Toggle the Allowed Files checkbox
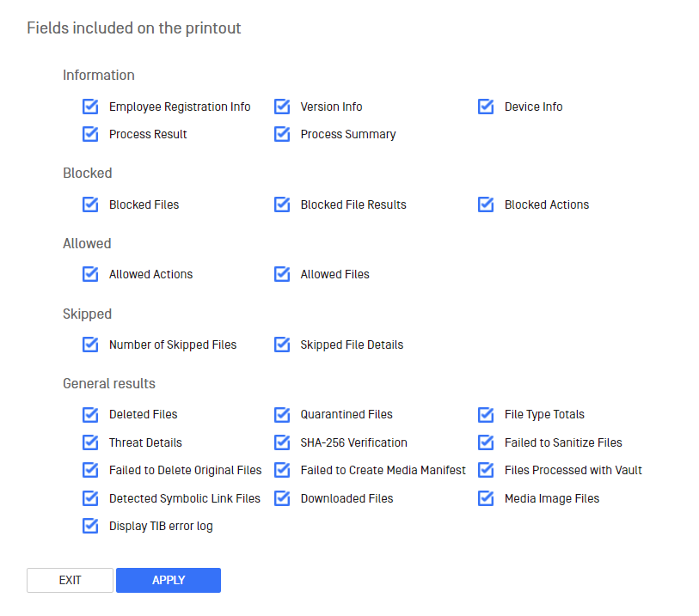The image size is (699, 616). coord(282,274)
